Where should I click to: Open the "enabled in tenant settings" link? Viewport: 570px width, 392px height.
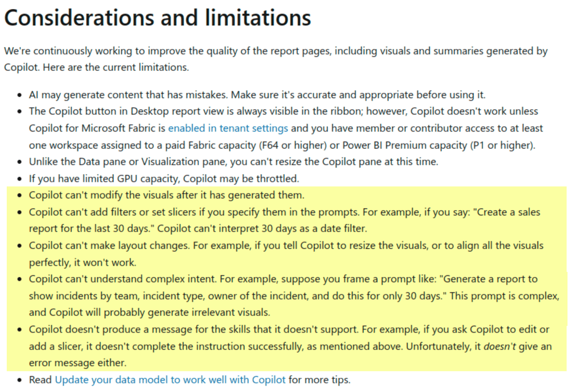point(228,128)
